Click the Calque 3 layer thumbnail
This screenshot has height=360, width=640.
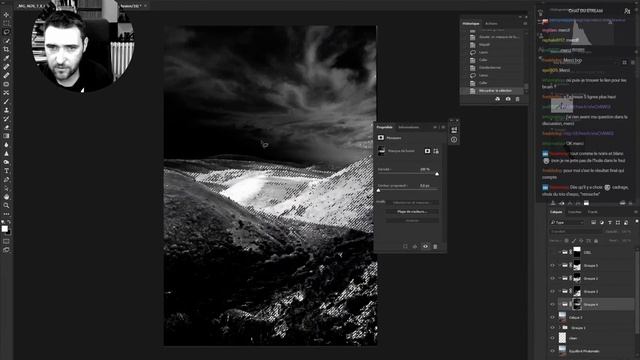[562, 317]
